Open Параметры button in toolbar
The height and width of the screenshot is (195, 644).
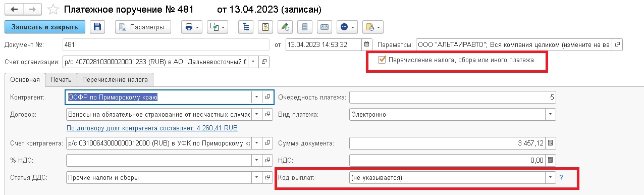click(x=143, y=27)
